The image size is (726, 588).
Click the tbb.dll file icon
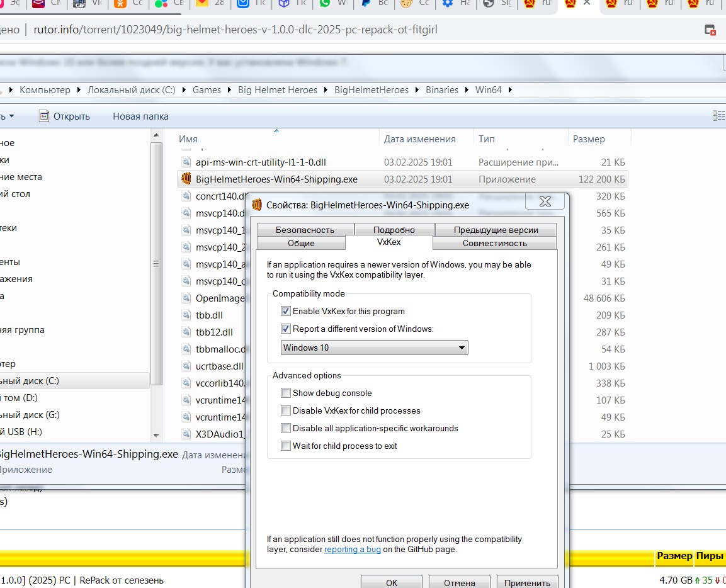point(186,315)
